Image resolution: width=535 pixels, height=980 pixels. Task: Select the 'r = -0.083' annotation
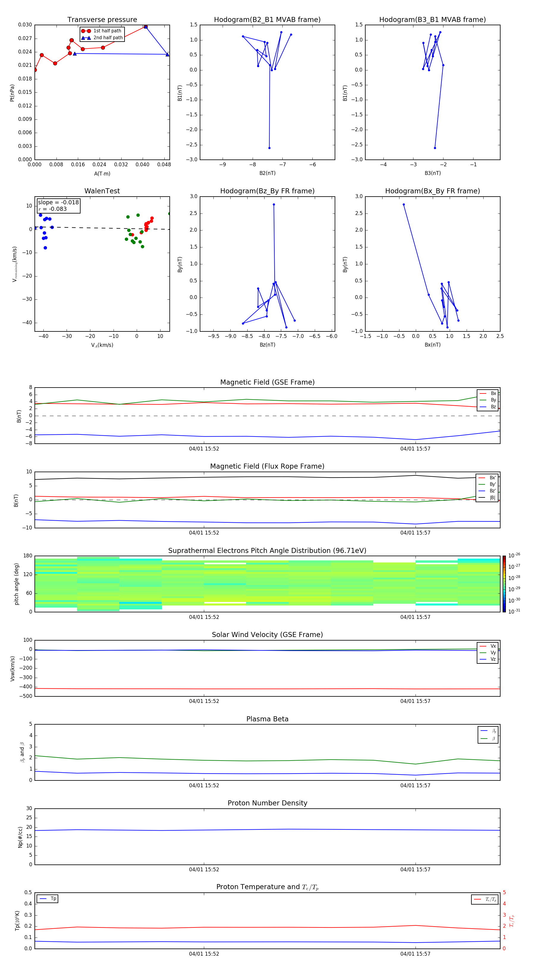(x=53, y=209)
